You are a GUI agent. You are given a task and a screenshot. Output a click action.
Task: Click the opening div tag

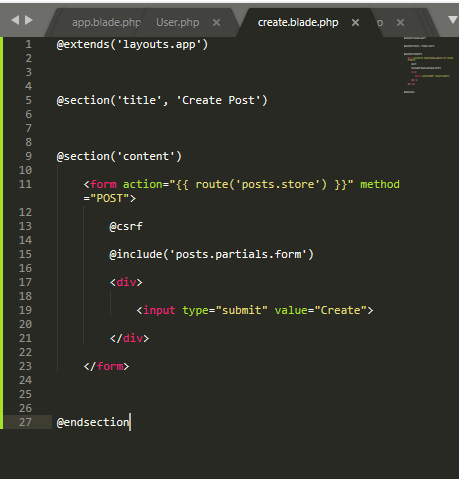[126, 282]
